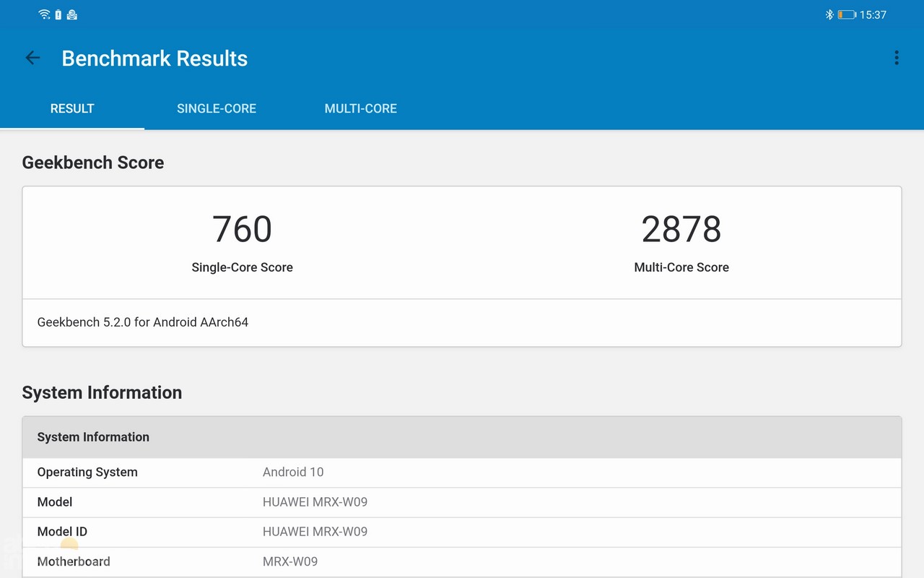
Task: Go back using the arrow icon
Action: click(x=32, y=58)
